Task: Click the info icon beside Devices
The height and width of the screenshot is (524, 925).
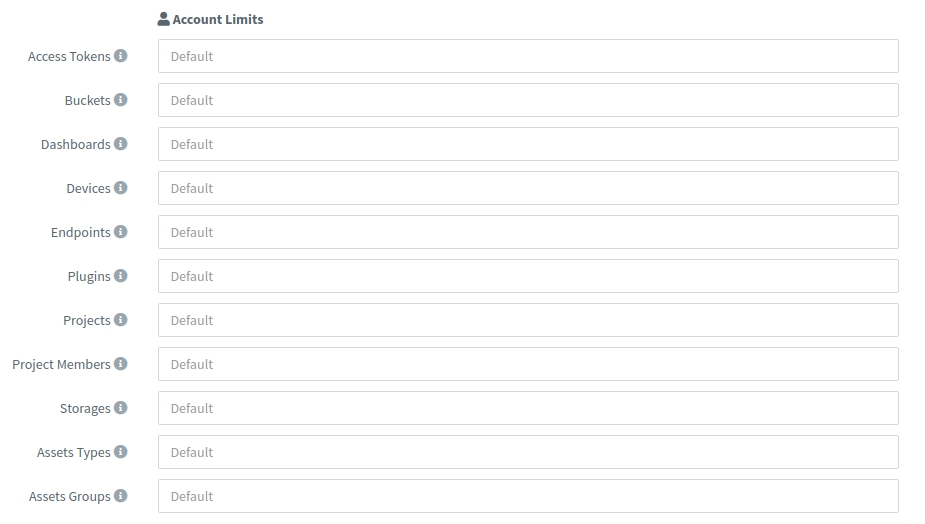Action: click(121, 188)
